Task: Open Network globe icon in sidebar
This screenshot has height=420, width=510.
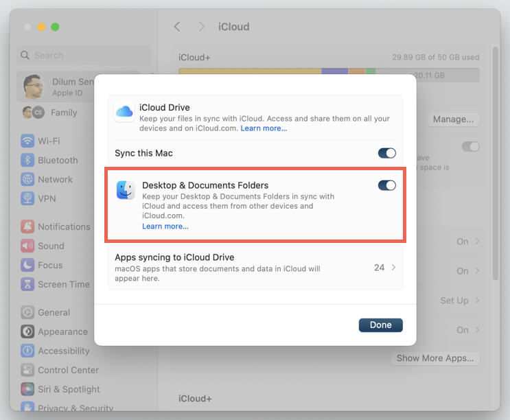Action: [27, 179]
